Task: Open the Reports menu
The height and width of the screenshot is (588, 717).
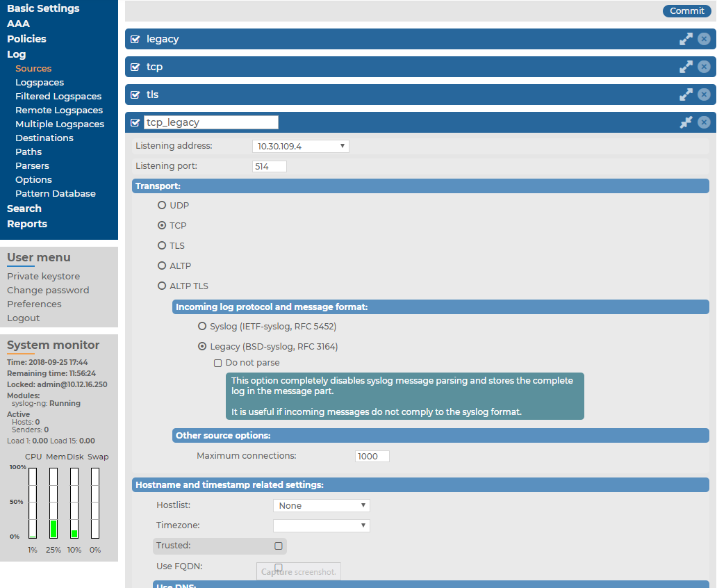Action: point(27,224)
